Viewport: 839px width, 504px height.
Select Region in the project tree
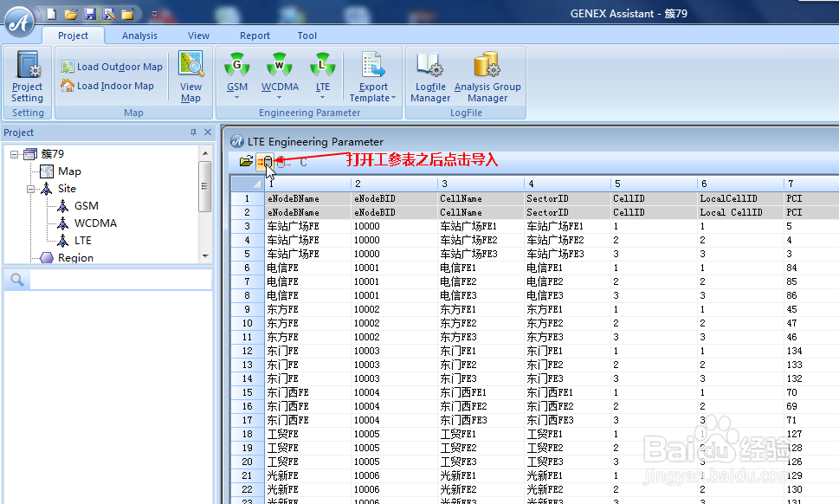(75, 257)
